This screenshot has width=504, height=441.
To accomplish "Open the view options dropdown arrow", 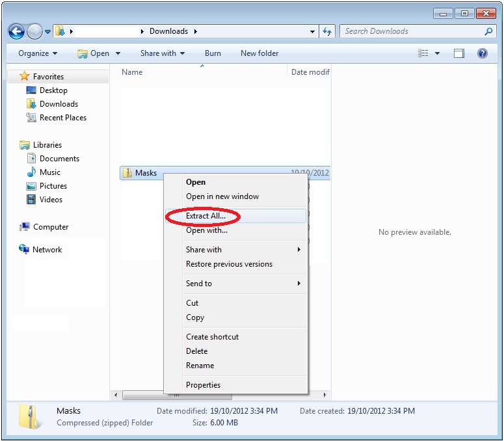I will (437, 53).
